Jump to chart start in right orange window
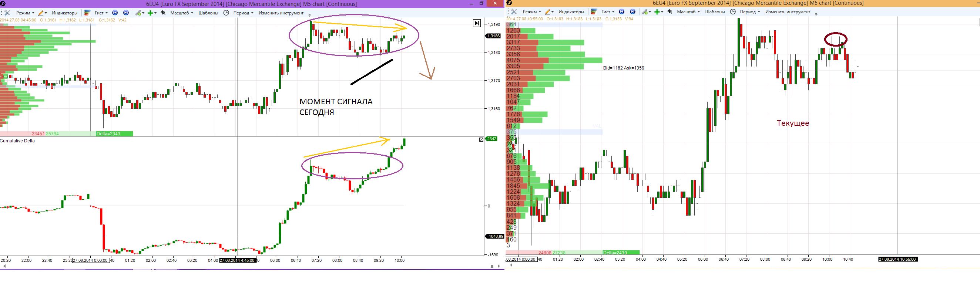 tap(622, 12)
